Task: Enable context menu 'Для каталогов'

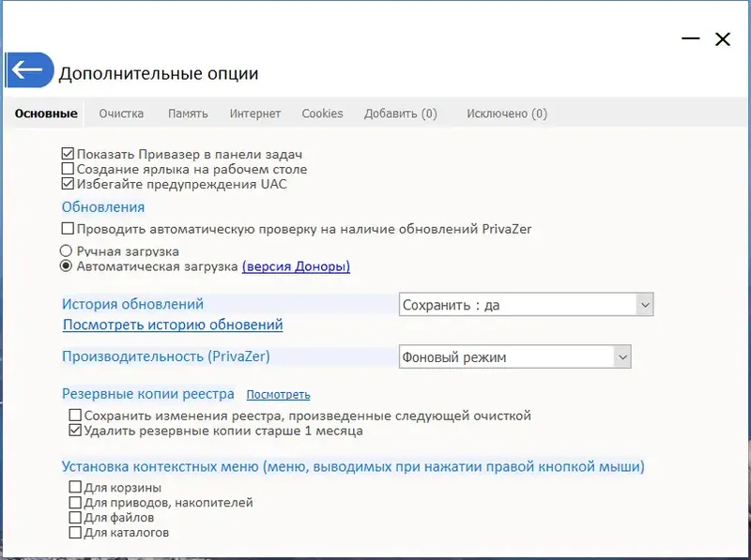Action: [x=75, y=532]
